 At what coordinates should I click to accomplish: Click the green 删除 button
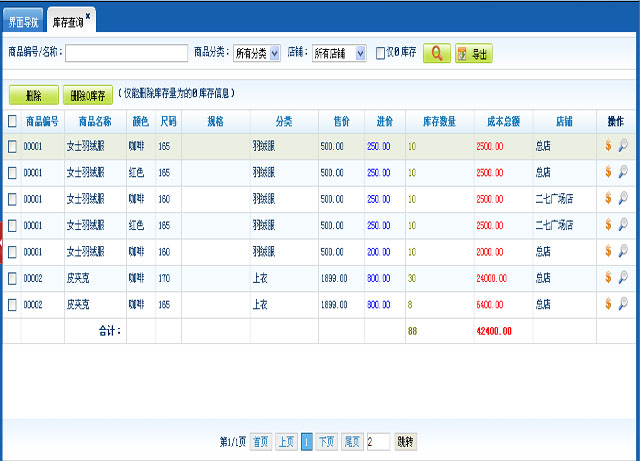32,95
